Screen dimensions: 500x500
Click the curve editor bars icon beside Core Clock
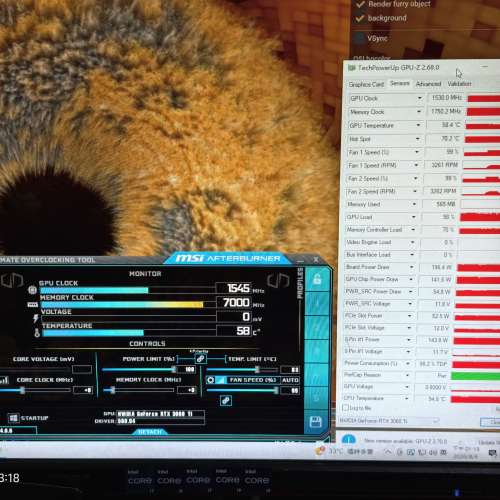pyautogui.click(x=4, y=380)
